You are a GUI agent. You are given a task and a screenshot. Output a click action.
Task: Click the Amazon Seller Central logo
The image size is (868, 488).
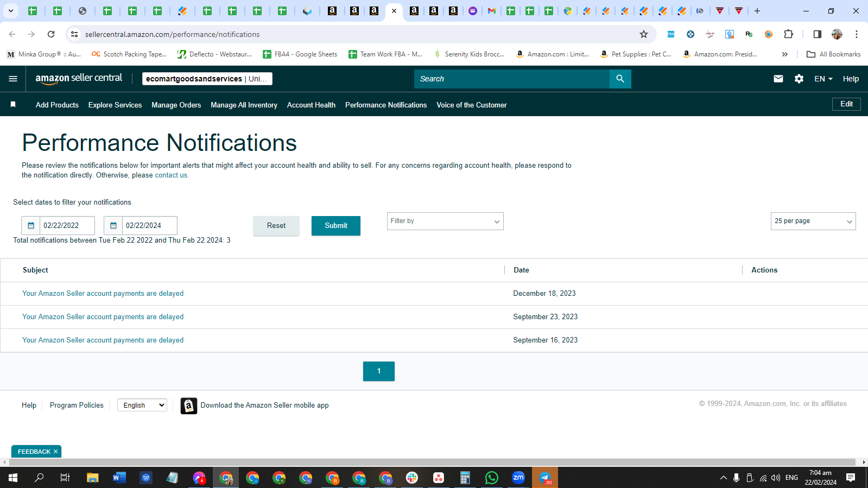pyautogui.click(x=79, y=79)
